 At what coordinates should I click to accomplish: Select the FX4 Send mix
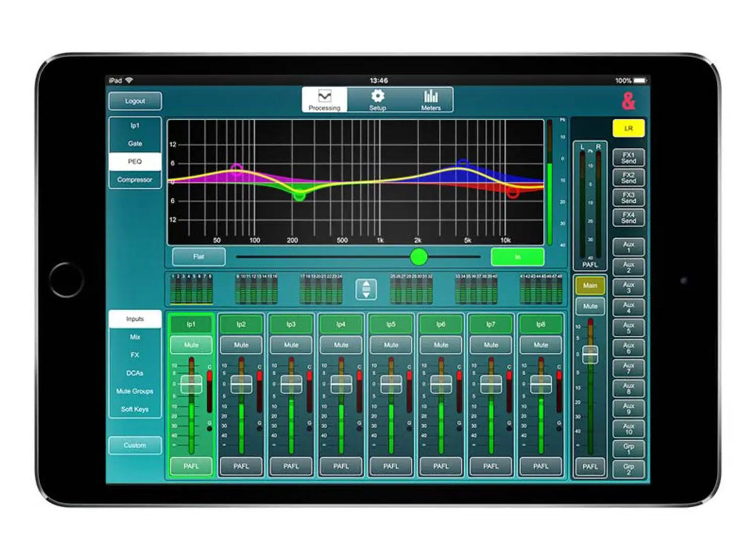tap(628, 218)
